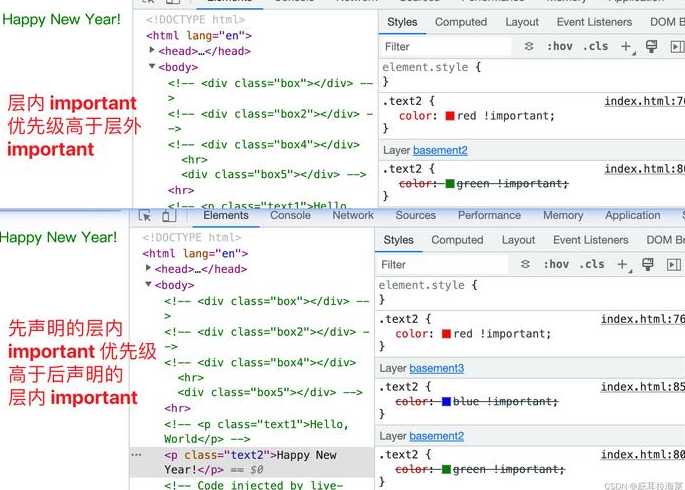Open the green color swatch in lower pane

pyautogui.click(x=446, y=469)
